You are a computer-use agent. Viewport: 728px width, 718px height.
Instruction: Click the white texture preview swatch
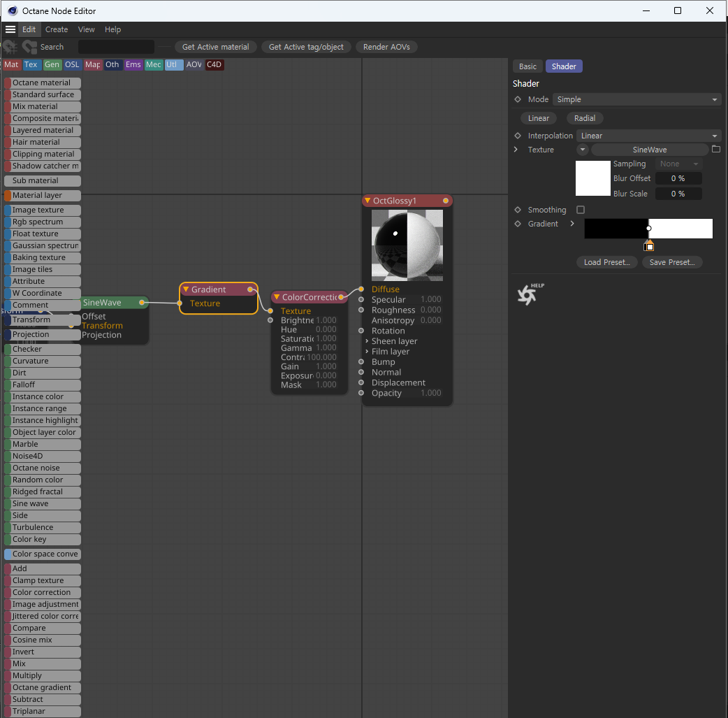593,178
